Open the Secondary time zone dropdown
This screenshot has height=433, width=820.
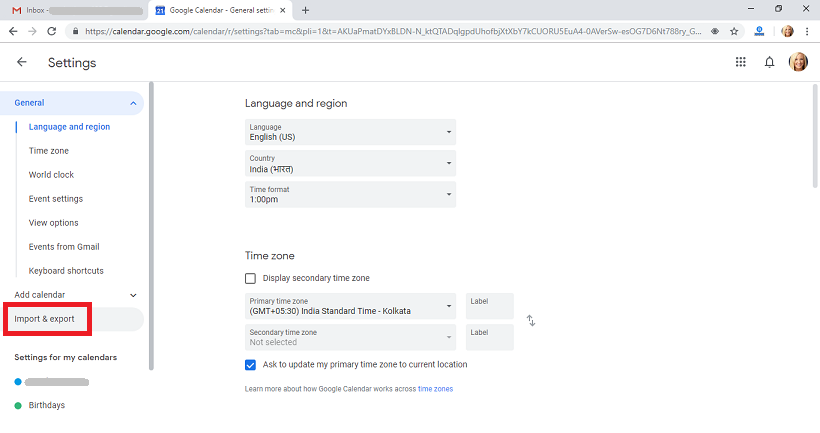[x=350, y=337]
